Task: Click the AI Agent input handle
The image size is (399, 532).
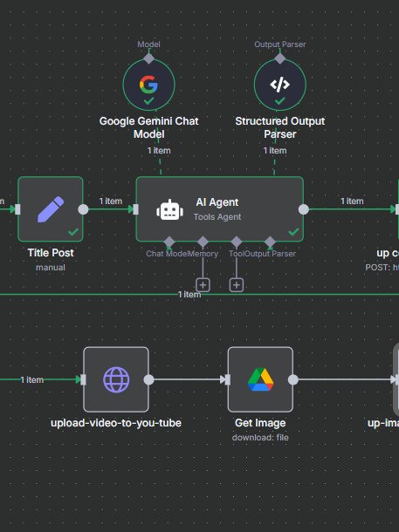Action: [x=136, y=209]
